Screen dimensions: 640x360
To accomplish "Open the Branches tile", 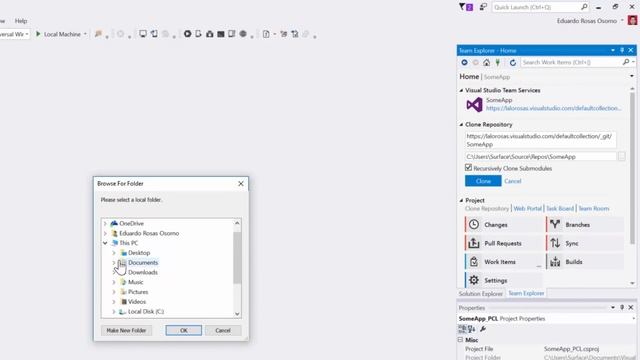I will 584,224.
